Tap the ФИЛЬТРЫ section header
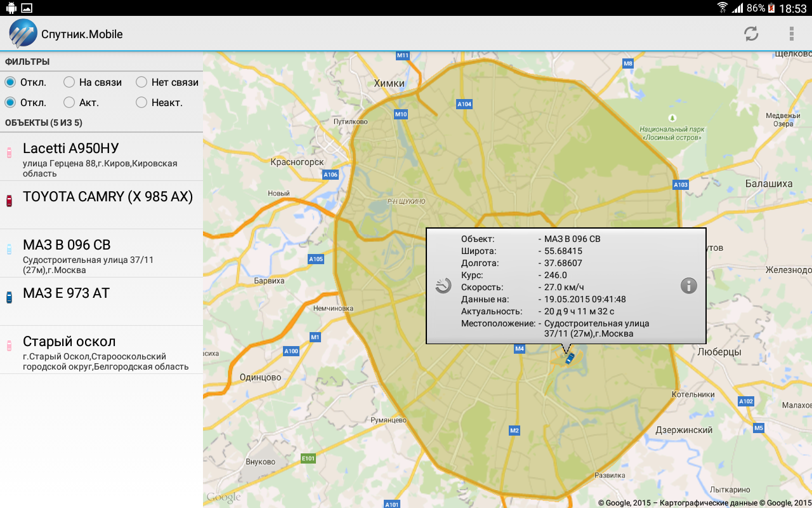This screenshot has height=508, width=812. coord(27,62)
